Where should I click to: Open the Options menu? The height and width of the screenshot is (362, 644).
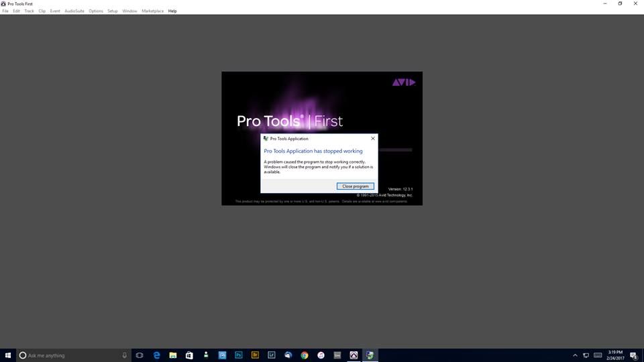[96, 11]
